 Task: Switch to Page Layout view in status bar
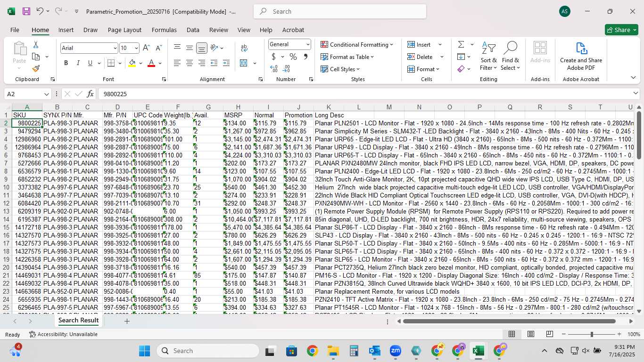pos(531,334)
